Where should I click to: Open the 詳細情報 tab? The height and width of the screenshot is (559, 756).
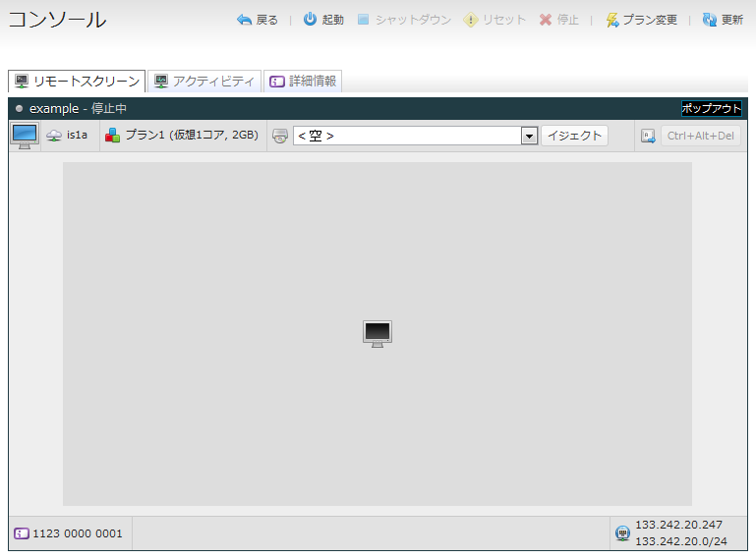coord(302,82)
